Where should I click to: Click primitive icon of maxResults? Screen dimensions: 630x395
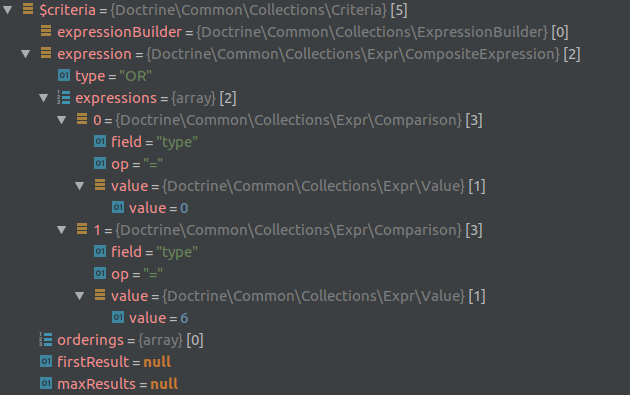point(46,383)
